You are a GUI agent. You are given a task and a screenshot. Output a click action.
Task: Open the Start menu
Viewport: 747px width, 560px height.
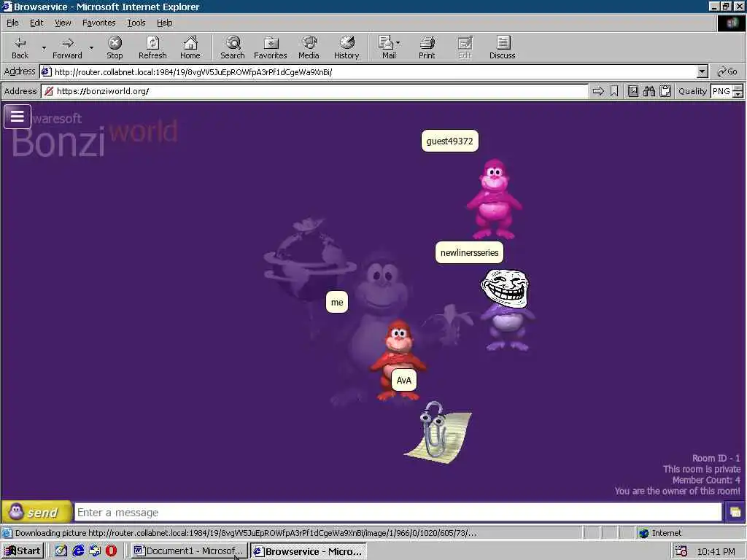(23, 551)
